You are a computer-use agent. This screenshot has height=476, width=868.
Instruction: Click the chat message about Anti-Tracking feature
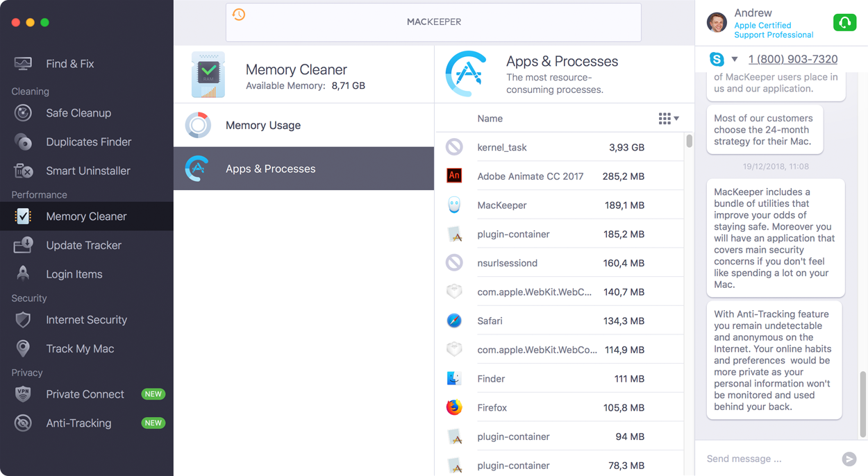[x=774, y=360]
